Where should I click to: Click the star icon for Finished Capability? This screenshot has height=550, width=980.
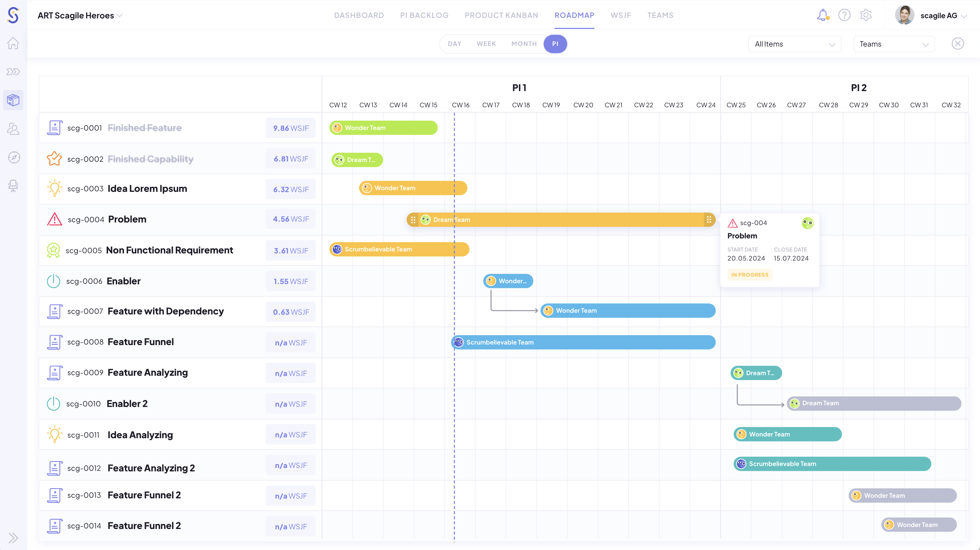pos(55,159)
